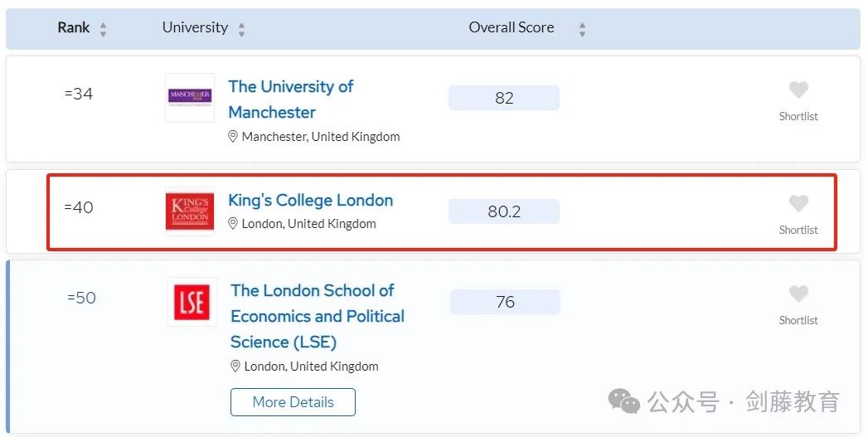The height and width of the screenshot is (437, 868).
Task: Click the University of Manchester logo
Action: (190, 98)
